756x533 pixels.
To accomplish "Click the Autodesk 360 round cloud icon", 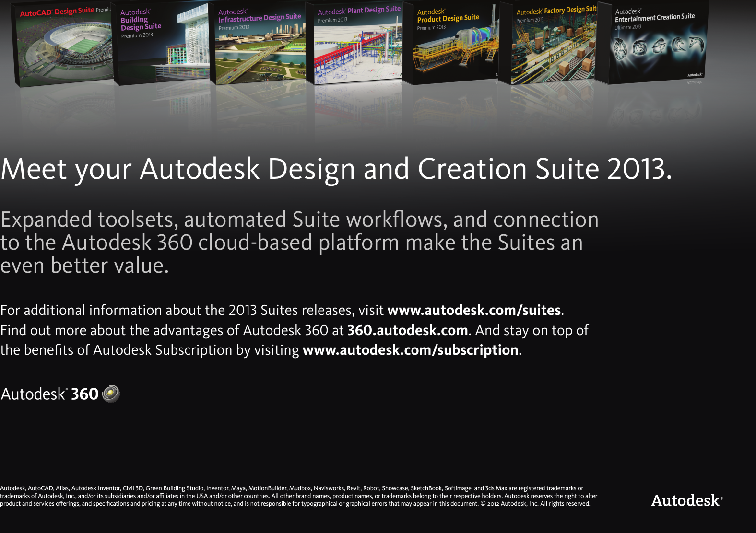I will point(111,394).
